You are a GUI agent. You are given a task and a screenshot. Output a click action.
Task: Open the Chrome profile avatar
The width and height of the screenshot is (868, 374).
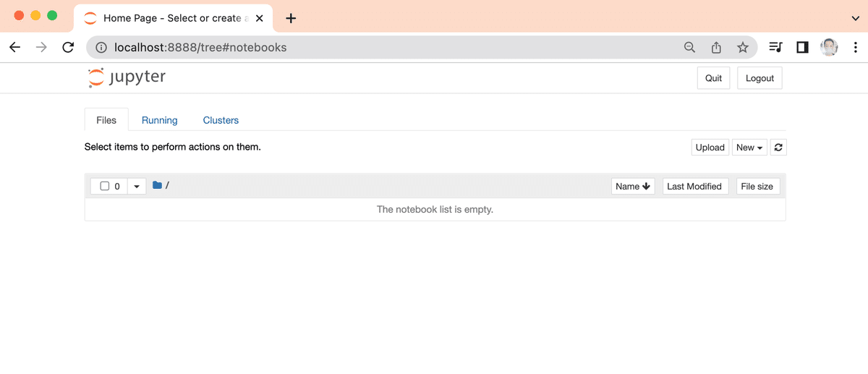coord(829,48)
